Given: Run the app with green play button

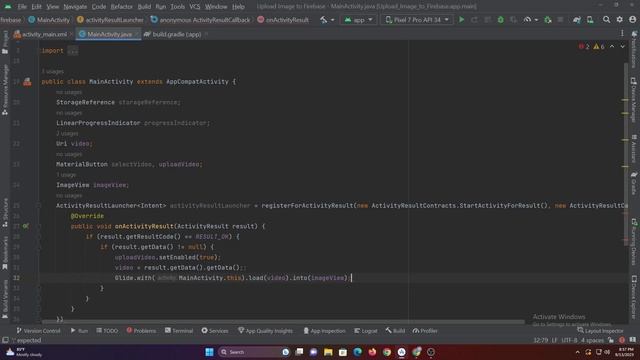Looking at the screenshot, I should pyautogui.click(x=462, y=20).
